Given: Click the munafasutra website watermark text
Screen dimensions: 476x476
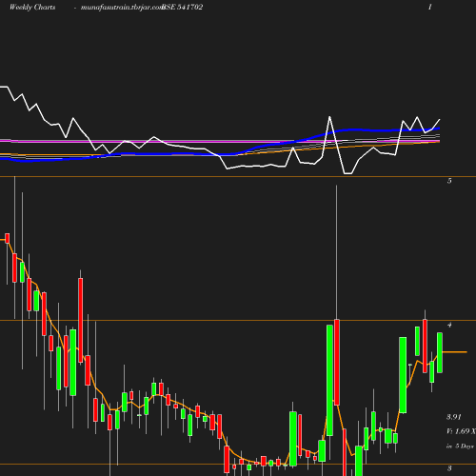Looking at the screenshot, I should pyautogui.click(x=122, y=8).
